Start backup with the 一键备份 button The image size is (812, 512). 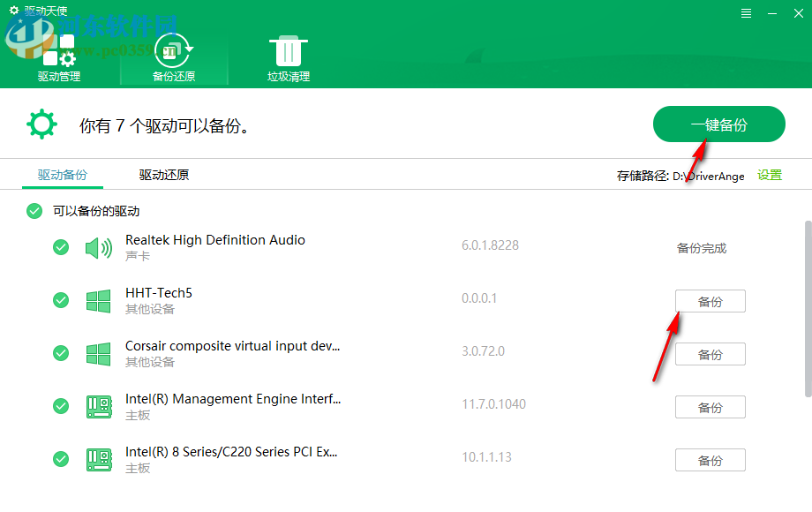tap(718, 124)
